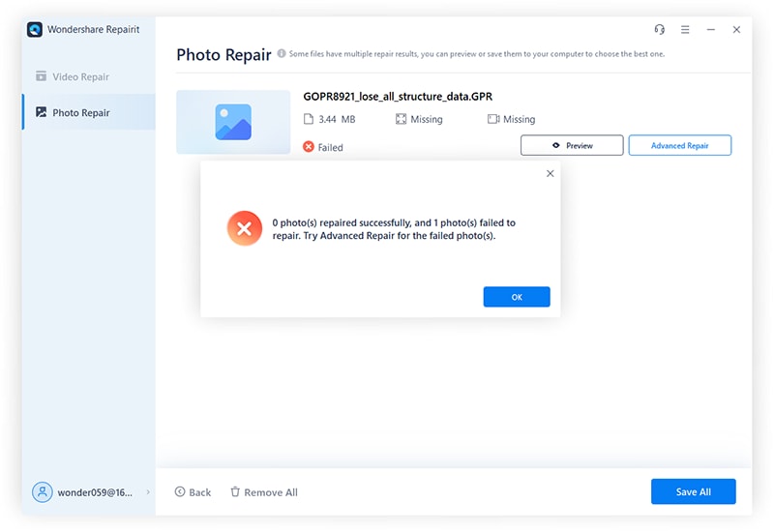Image resolution: width=774 pixels, height=532 pixels.
Task: Expand the account chevron beside wonder059
Action: pos(148,492)
